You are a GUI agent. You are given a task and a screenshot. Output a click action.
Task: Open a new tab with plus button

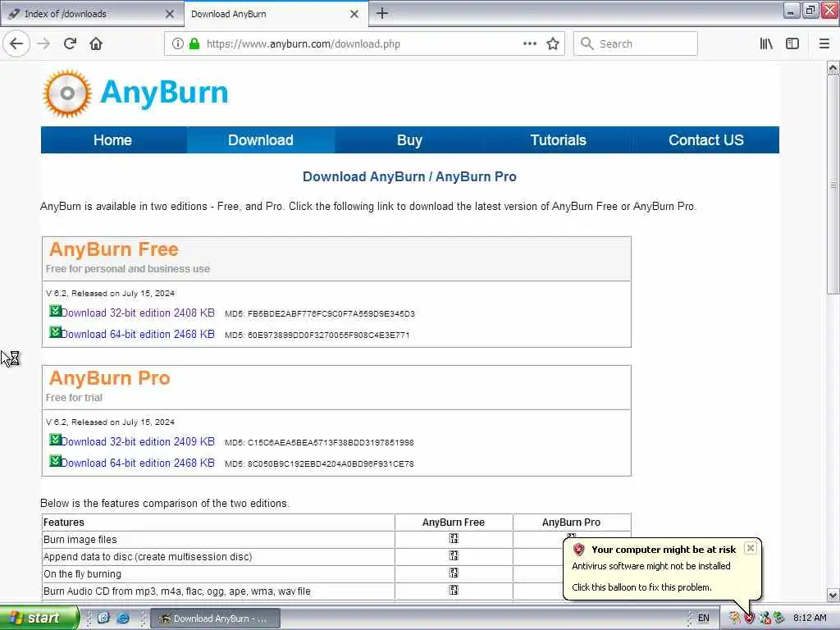click(382, 13)
